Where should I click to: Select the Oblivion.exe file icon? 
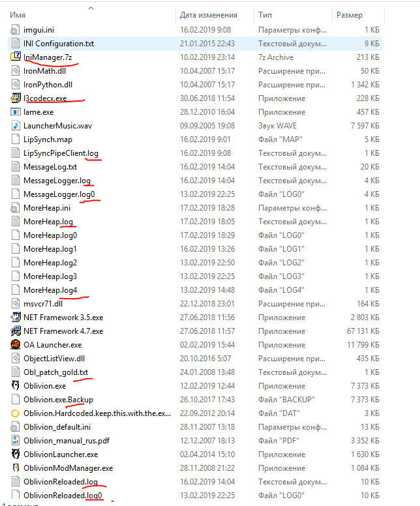(16, 385)
